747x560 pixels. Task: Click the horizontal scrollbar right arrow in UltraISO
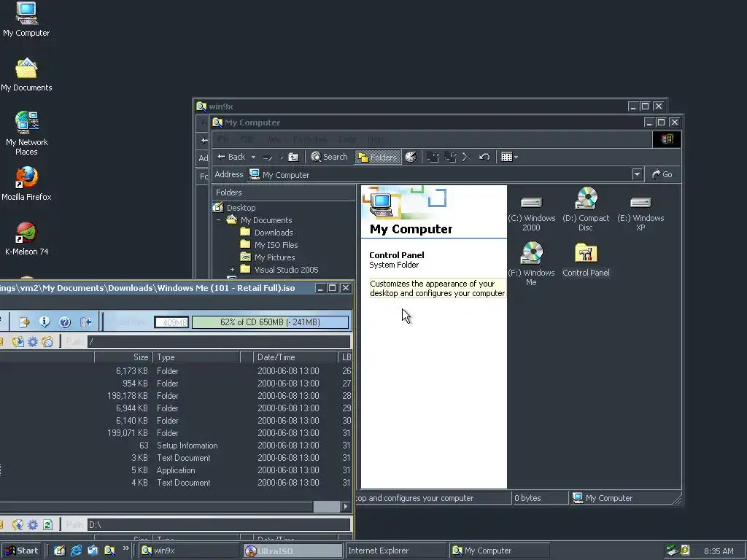click(x=346, y=507)
